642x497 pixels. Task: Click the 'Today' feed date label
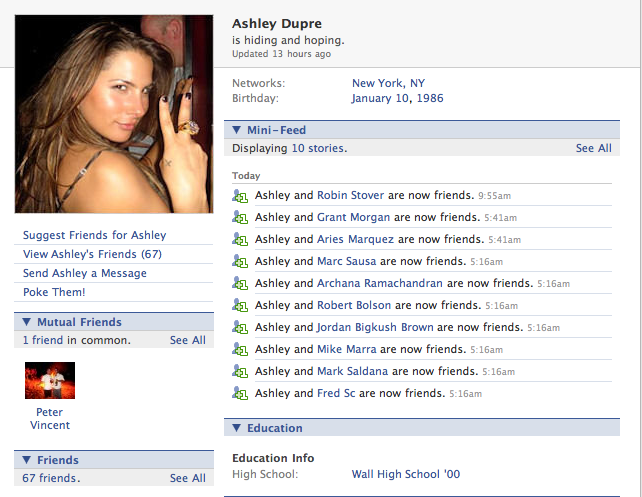246,176
